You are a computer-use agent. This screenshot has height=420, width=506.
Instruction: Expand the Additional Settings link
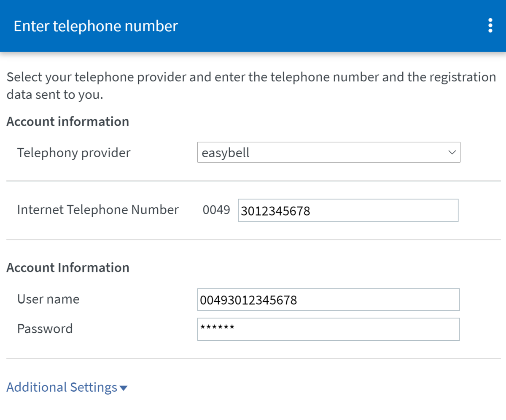62,387
